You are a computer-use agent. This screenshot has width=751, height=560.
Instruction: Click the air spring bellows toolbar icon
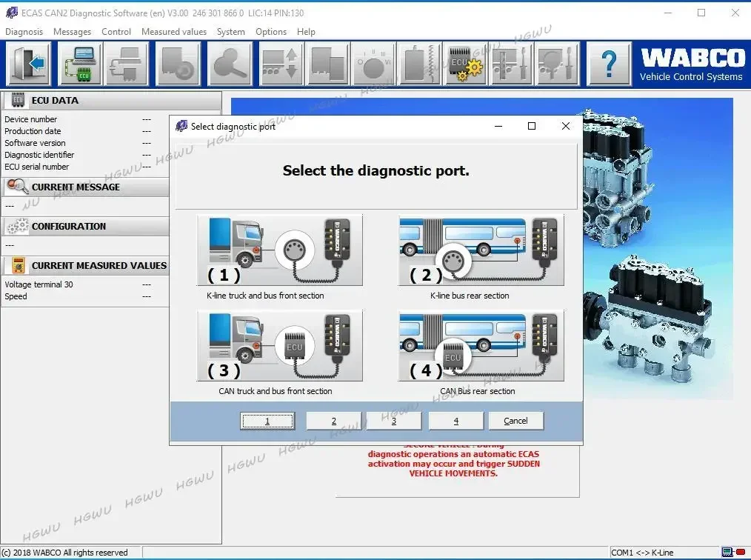tap(419, 64)
